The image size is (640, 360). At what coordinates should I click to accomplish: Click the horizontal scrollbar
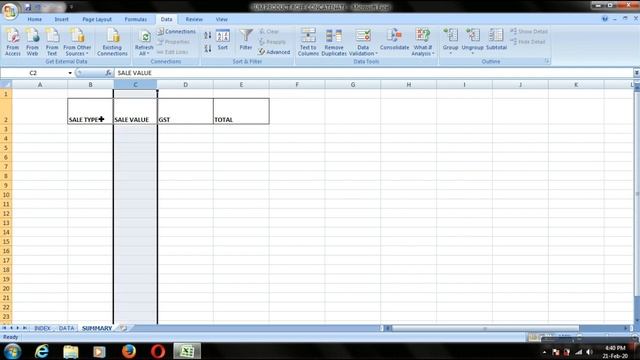tap(485, 328)
